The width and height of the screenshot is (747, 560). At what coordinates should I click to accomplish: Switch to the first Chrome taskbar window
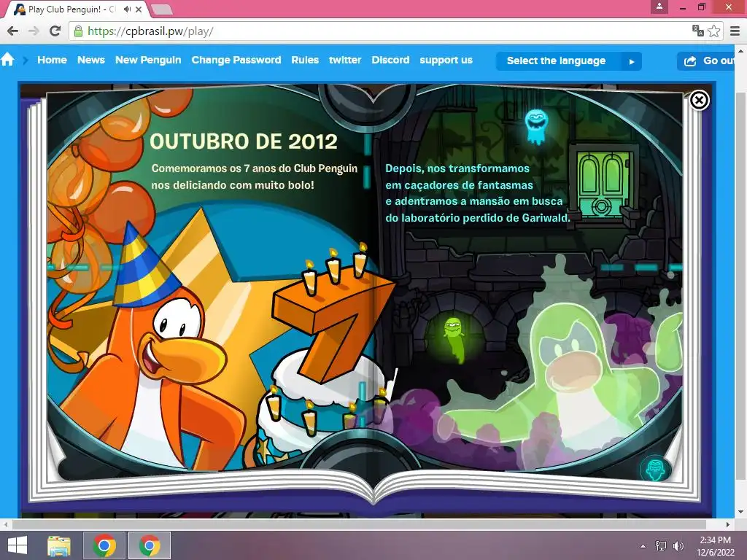click(x=104, y=545)
